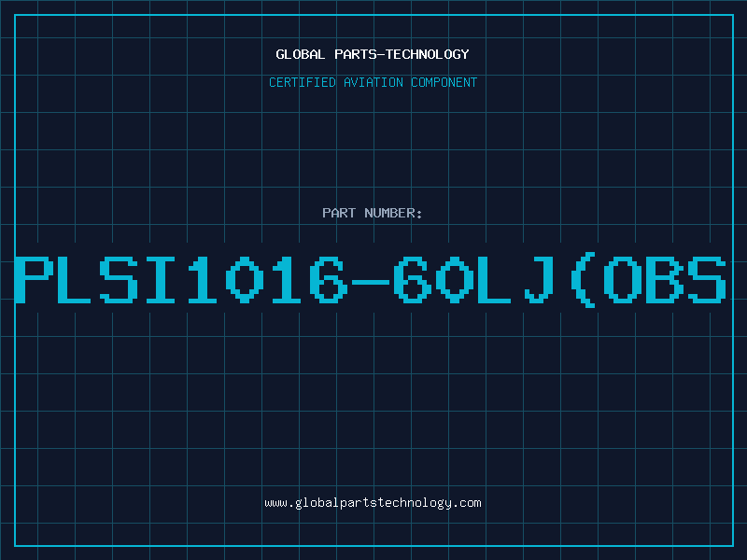Select the word CERTIFIED in the subtitle
This screenshot has height=560, width=747.
[x=303, y=82]
